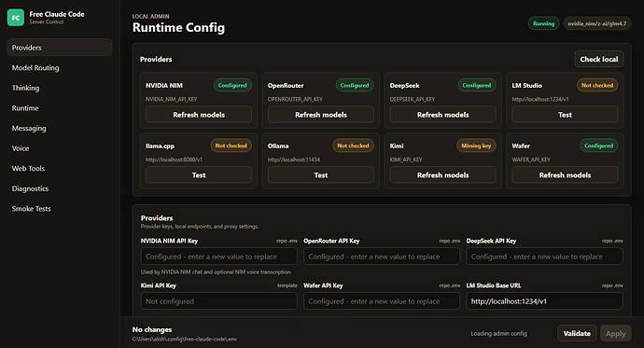The height and width of the screenshot is (348, 644).
Task: Focus the Wafer API Key field
Action: (x=382, y=301)
